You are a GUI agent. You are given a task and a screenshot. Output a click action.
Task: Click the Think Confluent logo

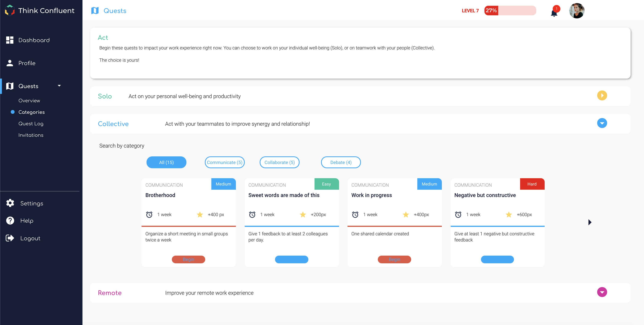[x=10, y=11]
